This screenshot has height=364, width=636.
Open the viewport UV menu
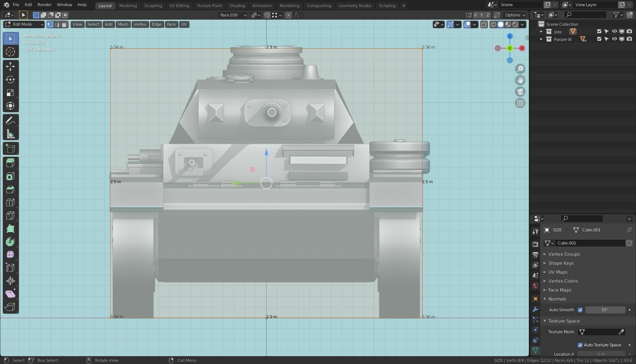coord(184,24)
